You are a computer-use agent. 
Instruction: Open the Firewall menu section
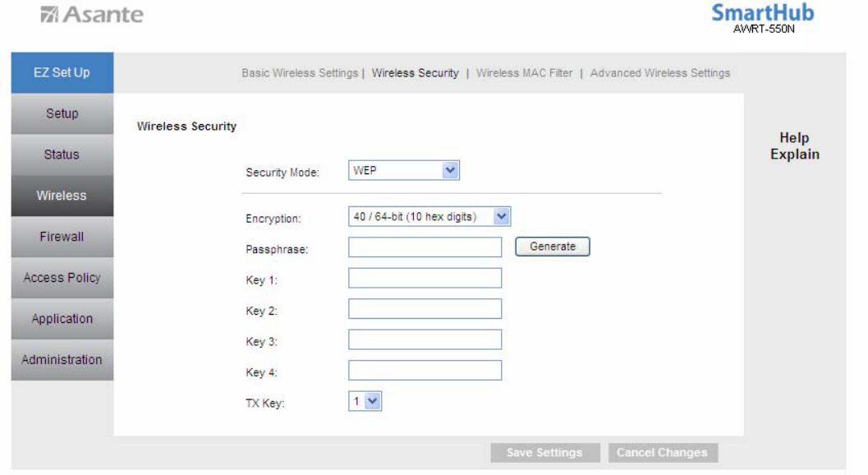coord(62,237)
